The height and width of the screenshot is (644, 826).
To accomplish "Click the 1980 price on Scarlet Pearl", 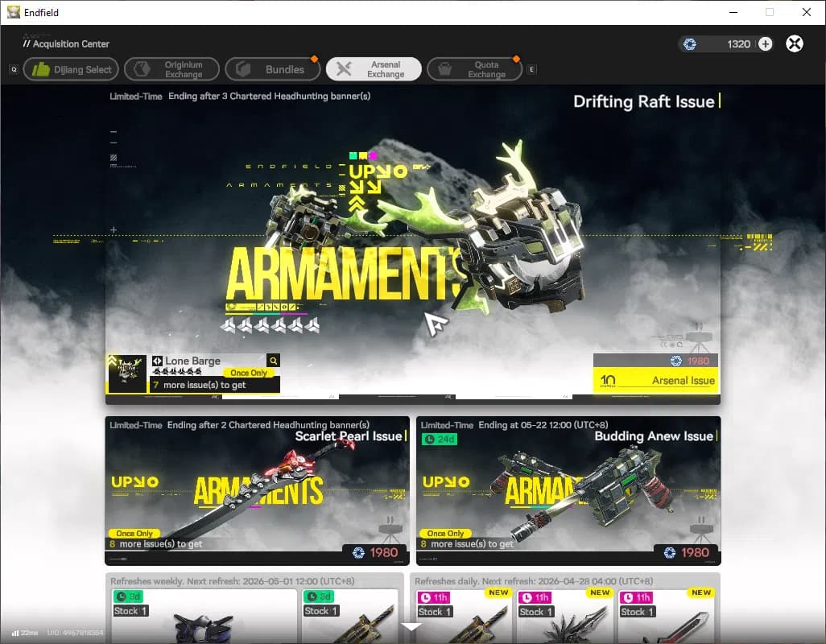I will [383, 552].
